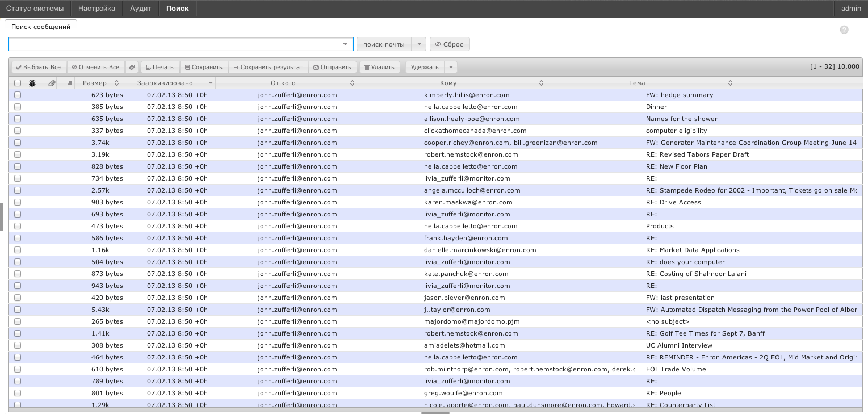
Task: Sort by Заархивировано column header
Action: pyautogui.click(x=168, y=83)
